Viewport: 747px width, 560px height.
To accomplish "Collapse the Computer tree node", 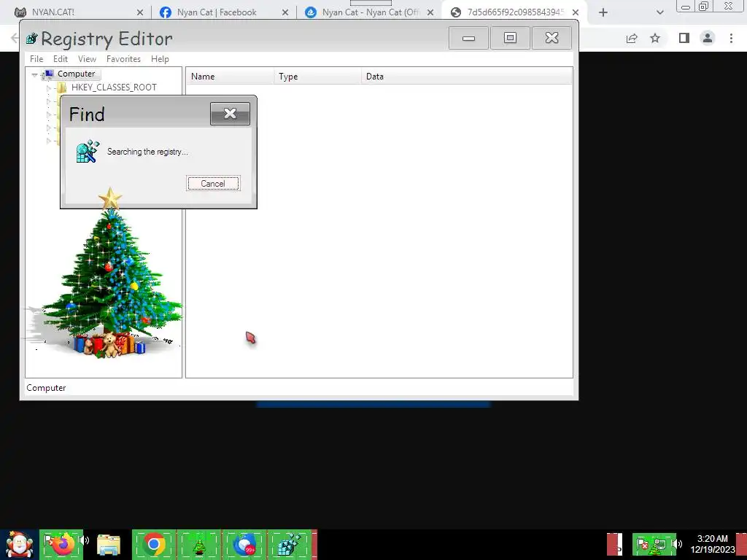I will tap(34, 74).
